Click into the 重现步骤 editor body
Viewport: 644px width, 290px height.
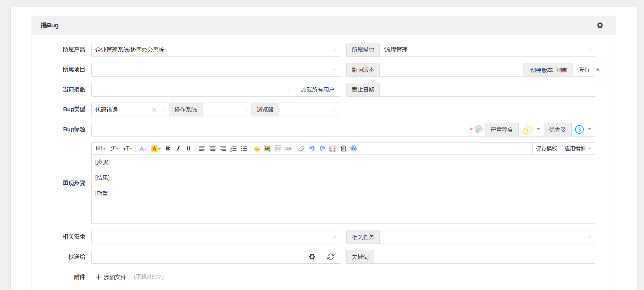343,189
